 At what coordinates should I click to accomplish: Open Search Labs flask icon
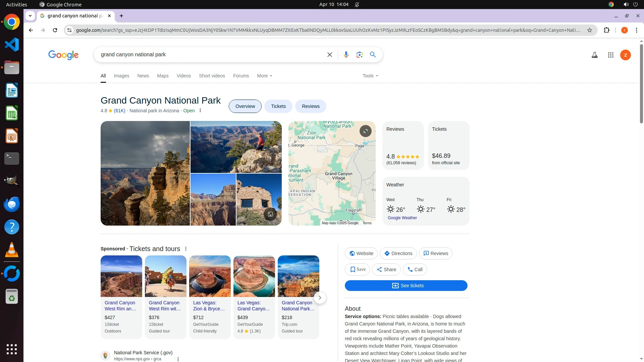pos(594,55)
